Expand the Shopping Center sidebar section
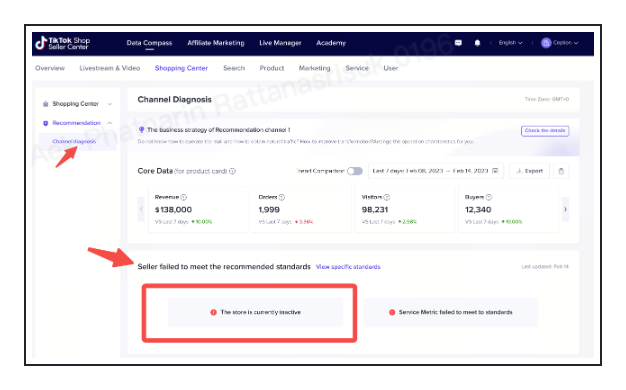The image size is (626, 390). coord(110,104)
